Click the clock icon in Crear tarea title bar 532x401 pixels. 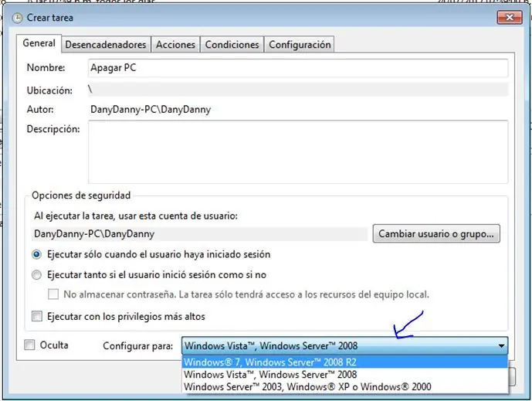point(17,18)
